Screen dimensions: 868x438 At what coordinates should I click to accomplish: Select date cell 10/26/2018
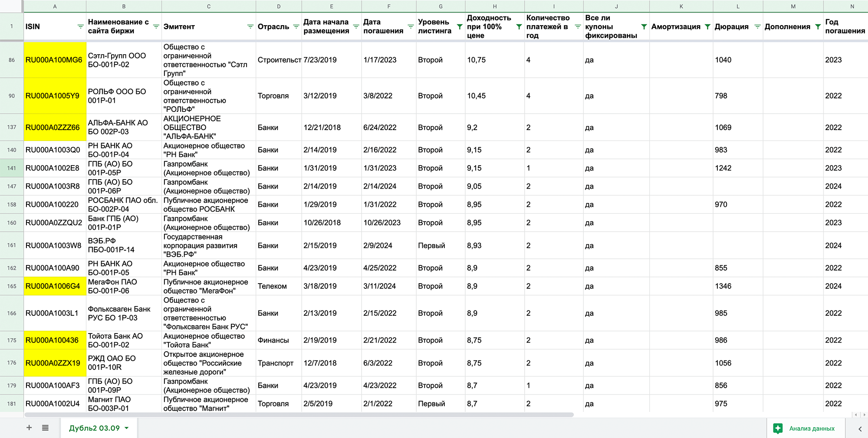pos(332,222)
